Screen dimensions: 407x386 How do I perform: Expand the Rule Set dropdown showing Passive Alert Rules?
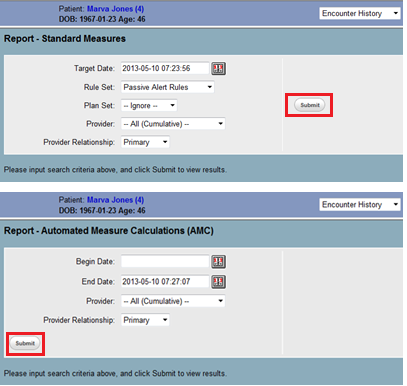coord(167,87)
